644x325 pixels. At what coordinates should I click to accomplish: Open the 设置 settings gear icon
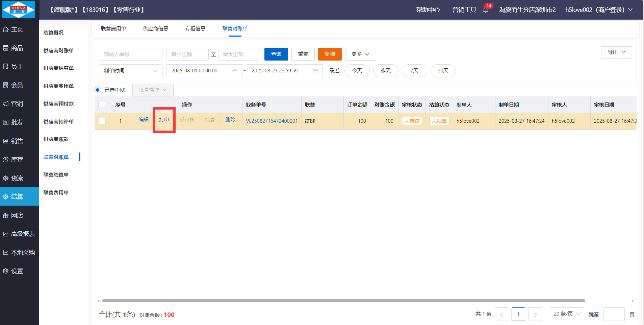point(6,271)
